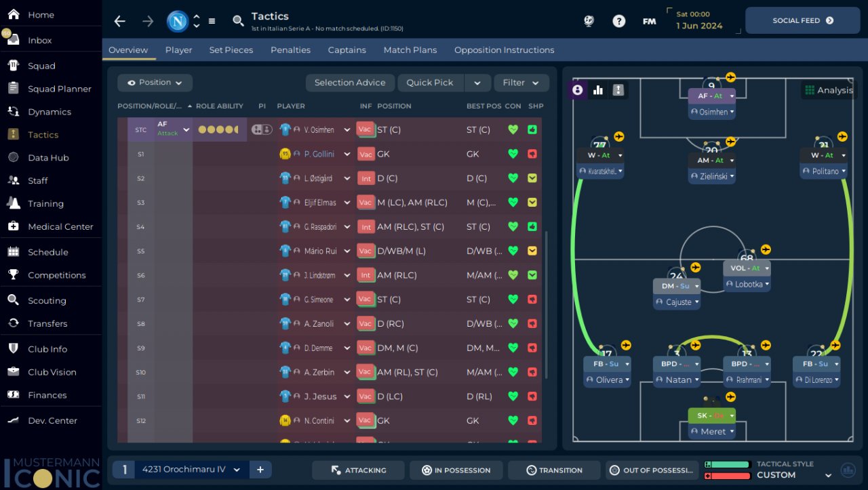Click the green tactical familiarity bar

[727, 464]
